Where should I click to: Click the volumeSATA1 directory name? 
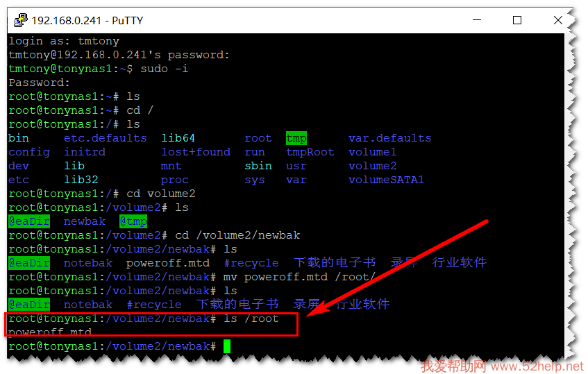[x=386, y=180]
